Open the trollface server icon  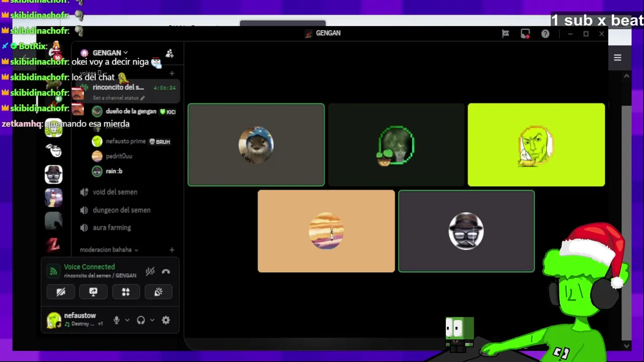click(54, 150)
